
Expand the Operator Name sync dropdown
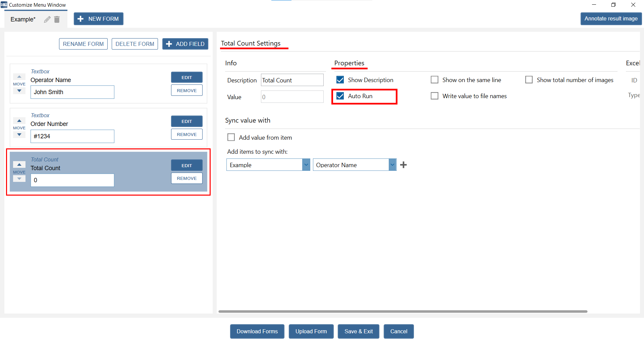coord(392,165)
